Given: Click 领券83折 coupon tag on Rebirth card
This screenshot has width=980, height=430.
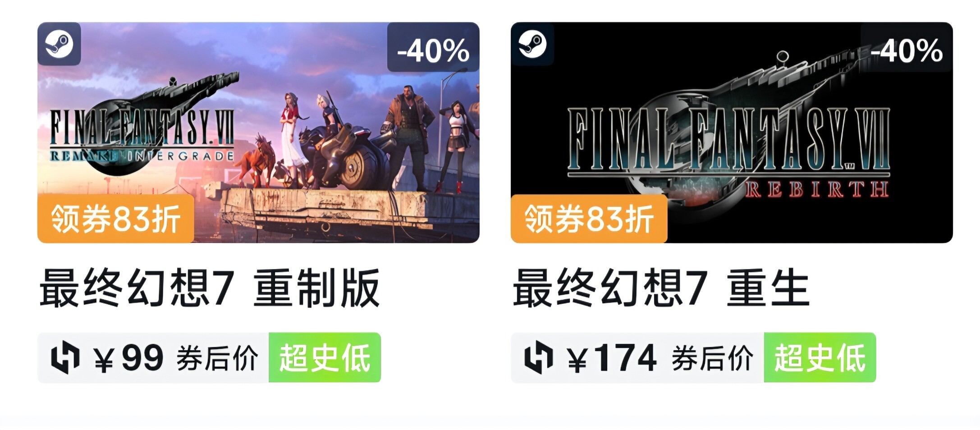Looking at the screenshot, I should point(589,219).
